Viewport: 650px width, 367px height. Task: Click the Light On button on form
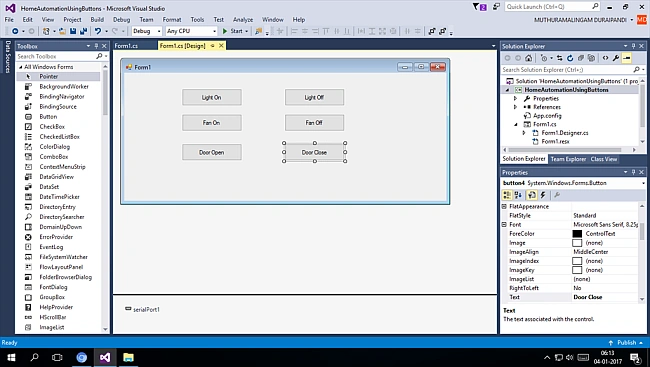click(211, 97)
